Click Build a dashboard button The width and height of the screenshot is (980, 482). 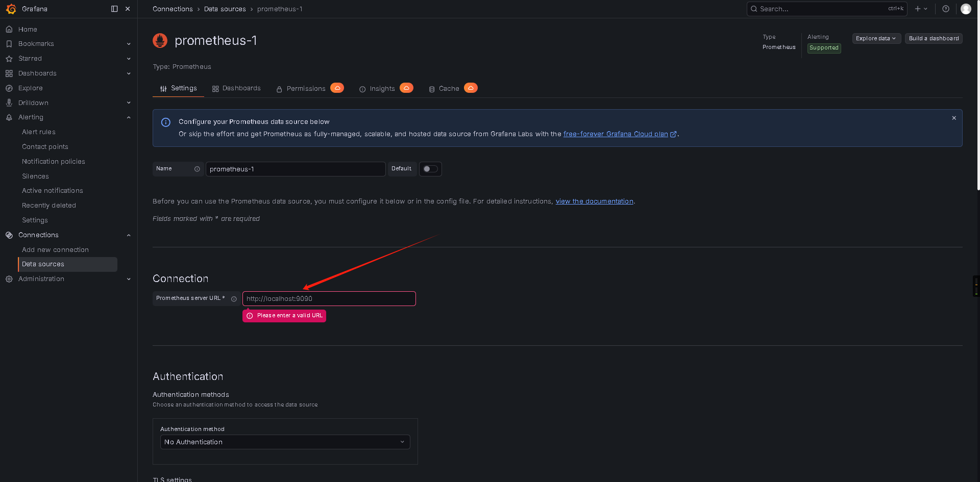934,38
